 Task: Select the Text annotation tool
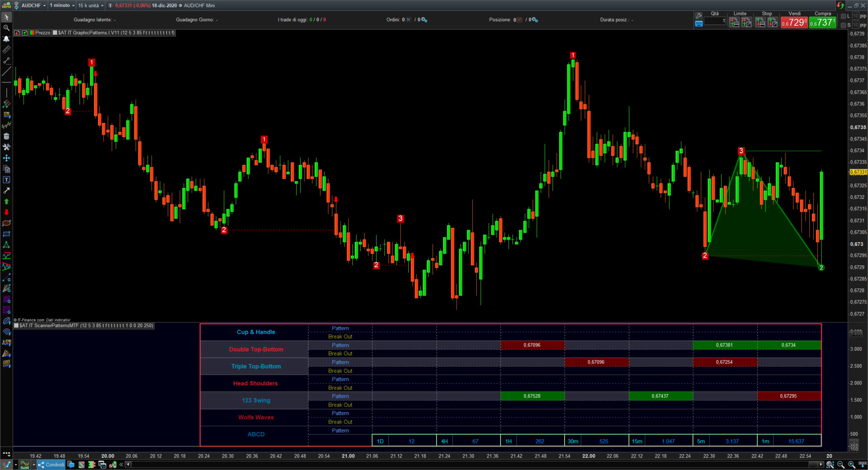coord(6,180)
